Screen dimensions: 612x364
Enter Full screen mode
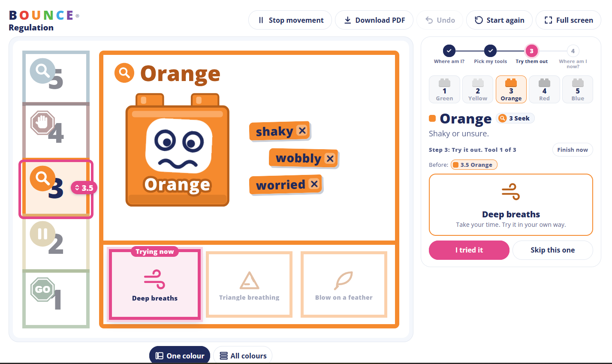(568, 20)
